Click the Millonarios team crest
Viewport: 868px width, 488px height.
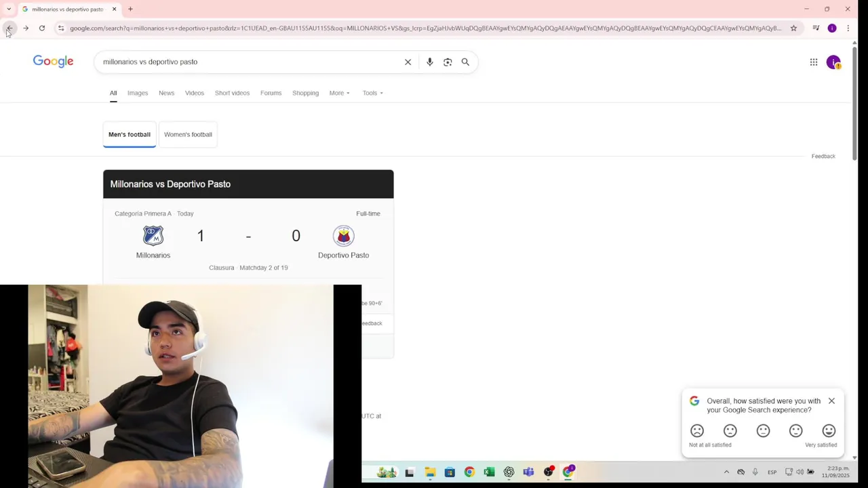(x=153, y=235)
